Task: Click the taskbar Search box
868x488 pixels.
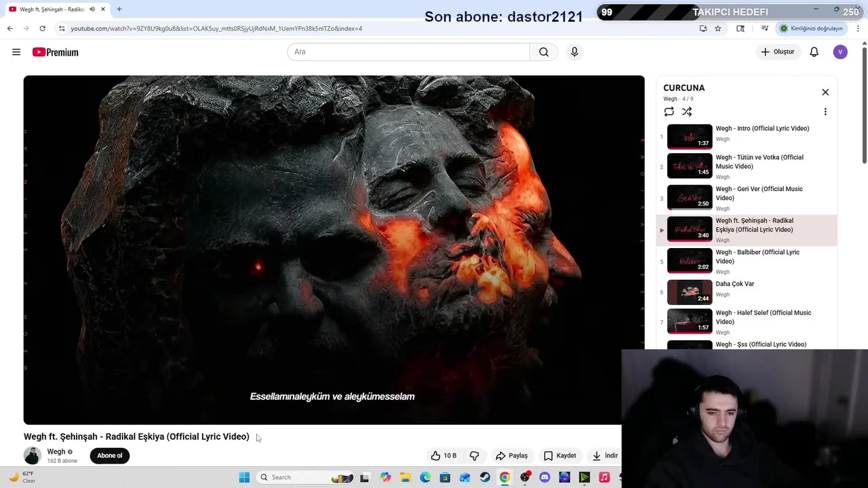Action: [x=307, y=477]
